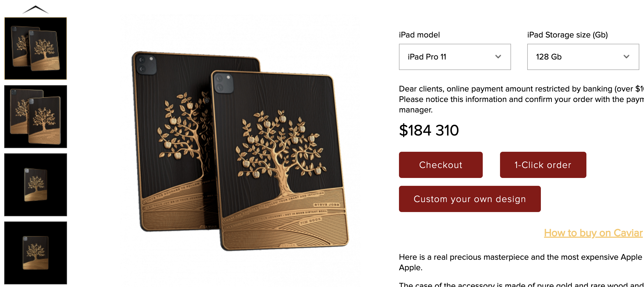
Task: Click the 128 Gb dropdown chevron
Action: [626, 57]
